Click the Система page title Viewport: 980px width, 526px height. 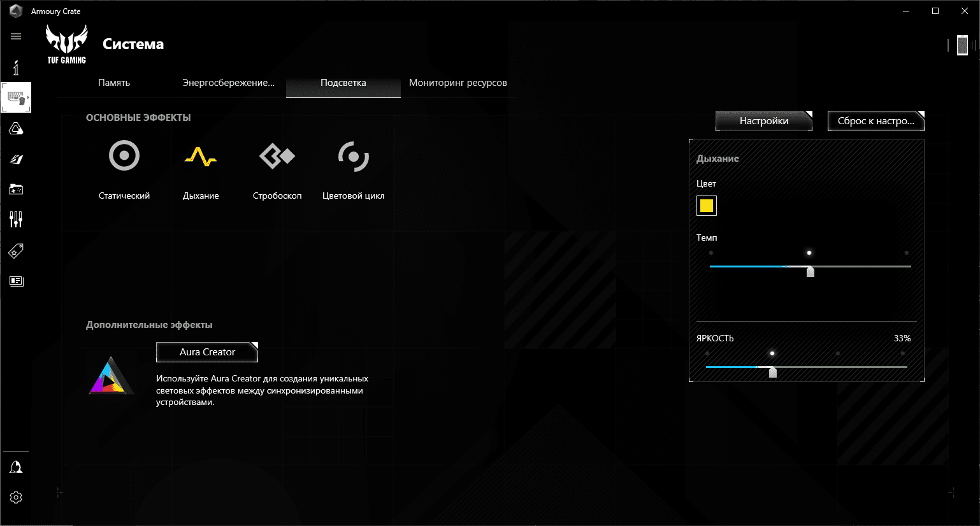coord(133,44)
